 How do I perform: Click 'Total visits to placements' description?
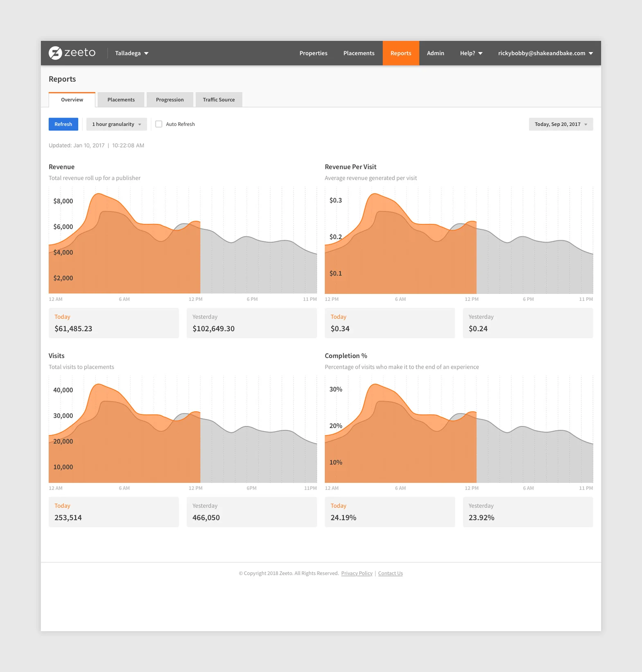(x=81, y=367)
